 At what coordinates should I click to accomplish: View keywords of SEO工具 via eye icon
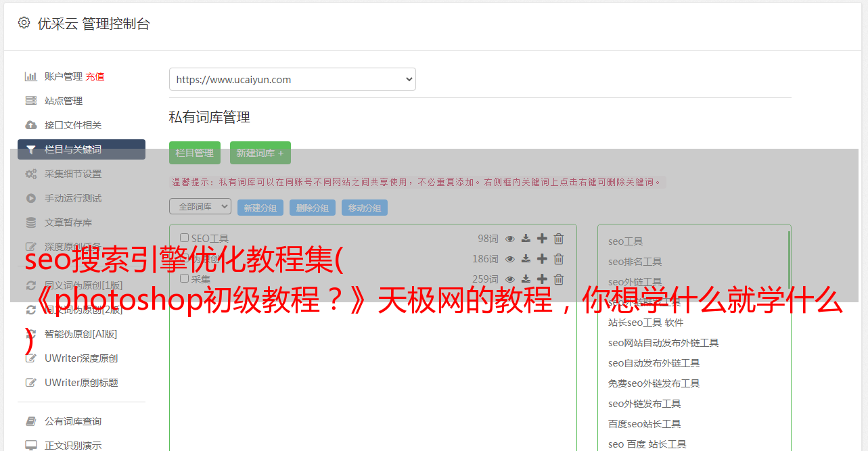tap(510, 239)
